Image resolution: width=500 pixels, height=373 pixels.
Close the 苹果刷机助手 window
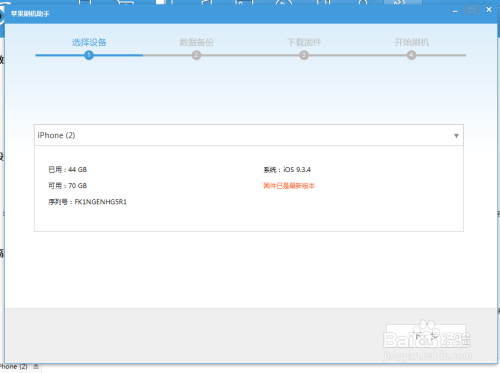coord(489,10)
